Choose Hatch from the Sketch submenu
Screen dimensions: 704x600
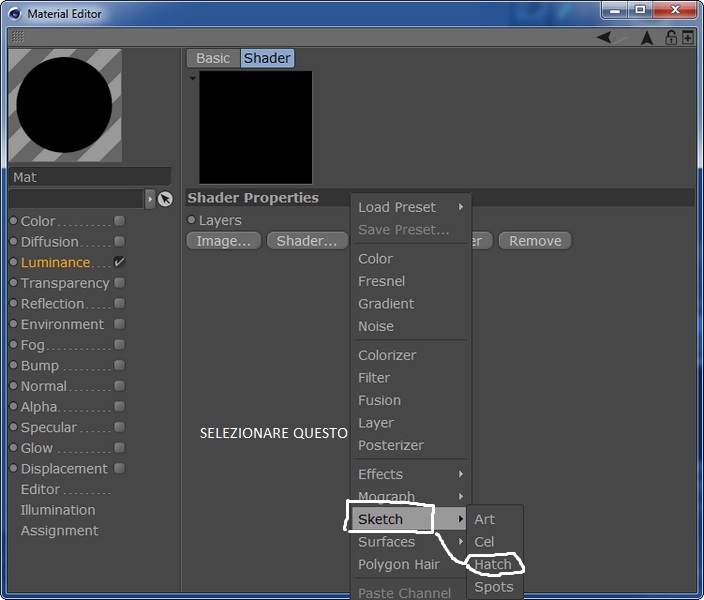(493, 565)
